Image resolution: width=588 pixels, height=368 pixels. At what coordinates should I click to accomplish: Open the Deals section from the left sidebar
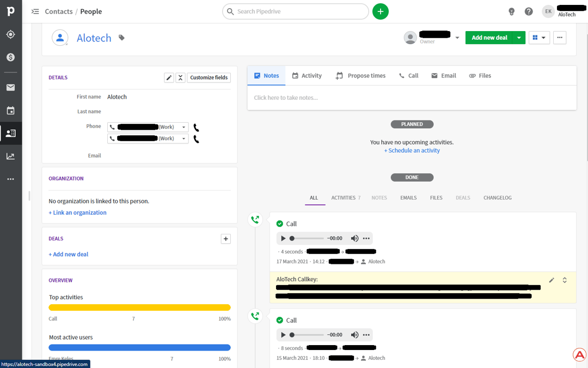[x=11, y=57]
